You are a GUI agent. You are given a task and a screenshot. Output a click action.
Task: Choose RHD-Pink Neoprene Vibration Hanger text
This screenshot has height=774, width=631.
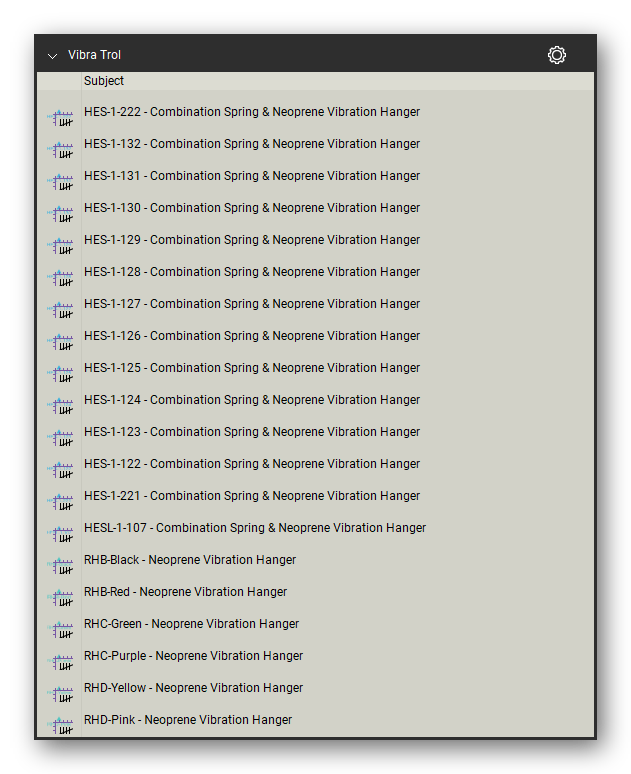coord(188,720)
